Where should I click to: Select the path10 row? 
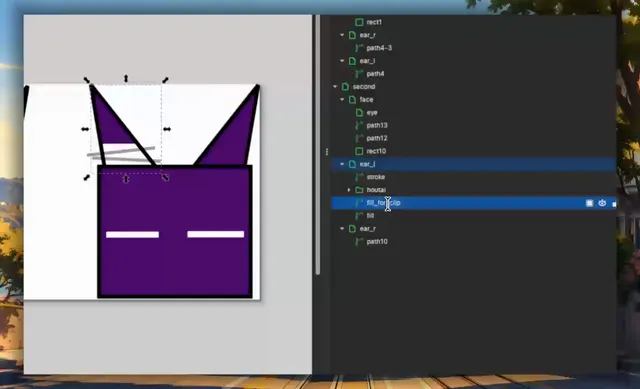473,241
